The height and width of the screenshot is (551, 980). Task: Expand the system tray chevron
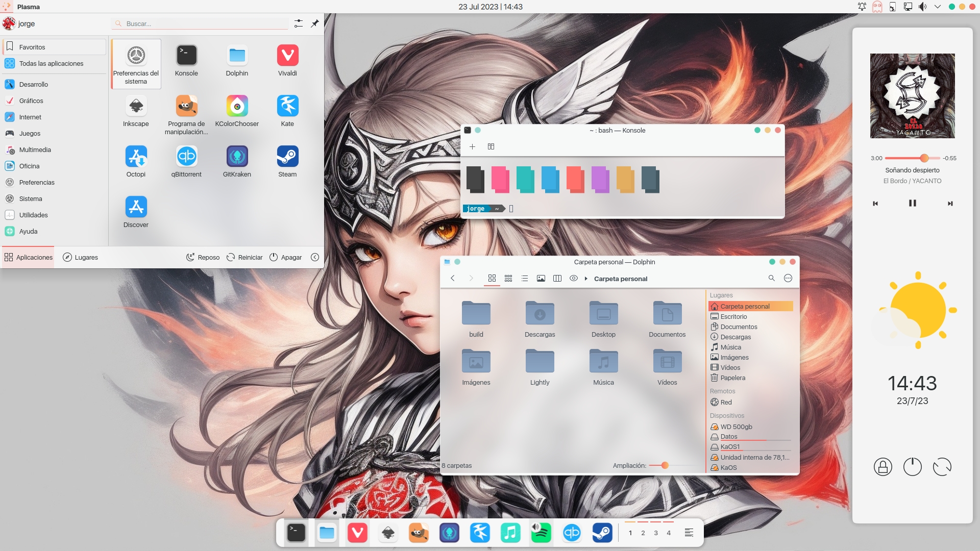(937, 7)
